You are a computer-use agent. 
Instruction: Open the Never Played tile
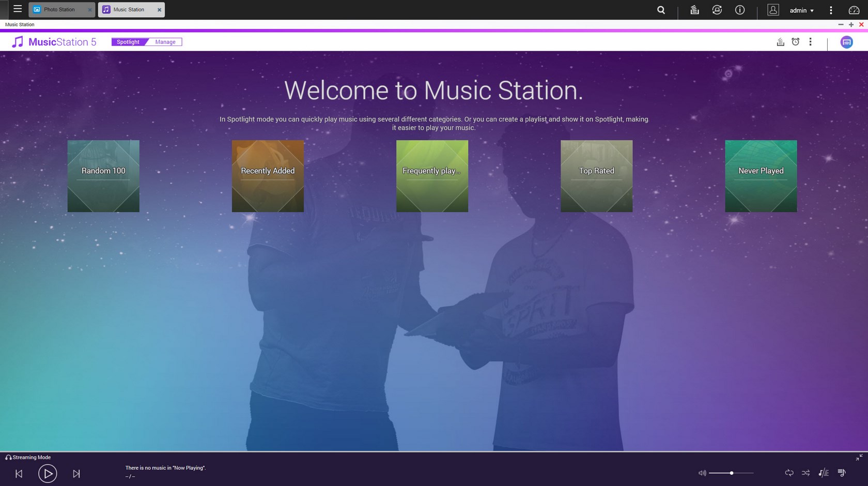click(761, 176)
